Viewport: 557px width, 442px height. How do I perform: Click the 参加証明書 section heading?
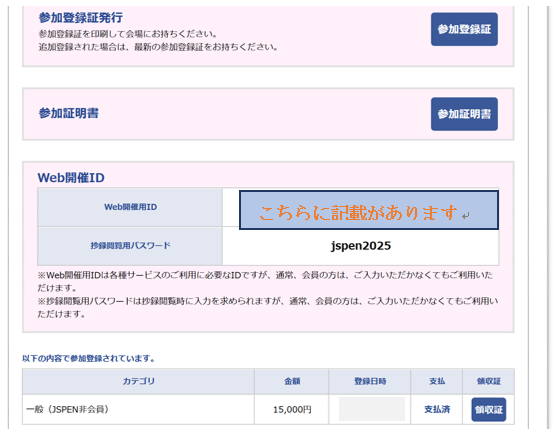point(69,113)
